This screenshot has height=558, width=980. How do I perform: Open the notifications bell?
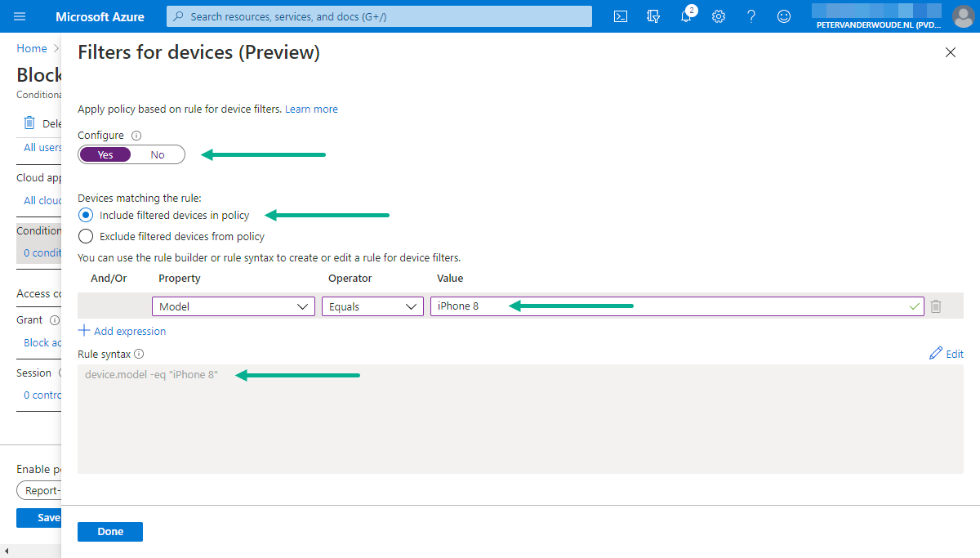click(x=686, y=16)
